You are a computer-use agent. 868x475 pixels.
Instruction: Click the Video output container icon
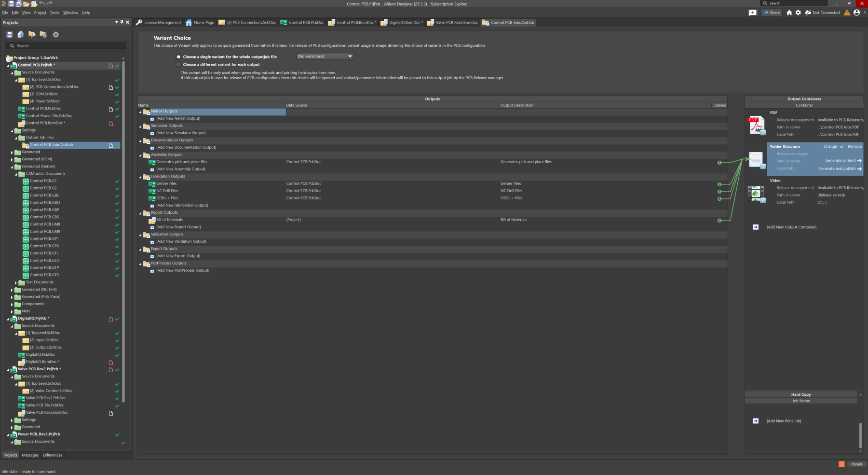756,194
